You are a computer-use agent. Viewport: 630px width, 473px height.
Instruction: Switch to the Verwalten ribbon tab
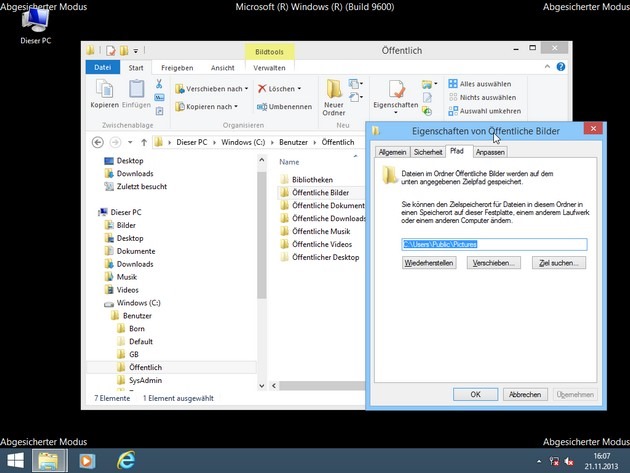pos(269,68)
